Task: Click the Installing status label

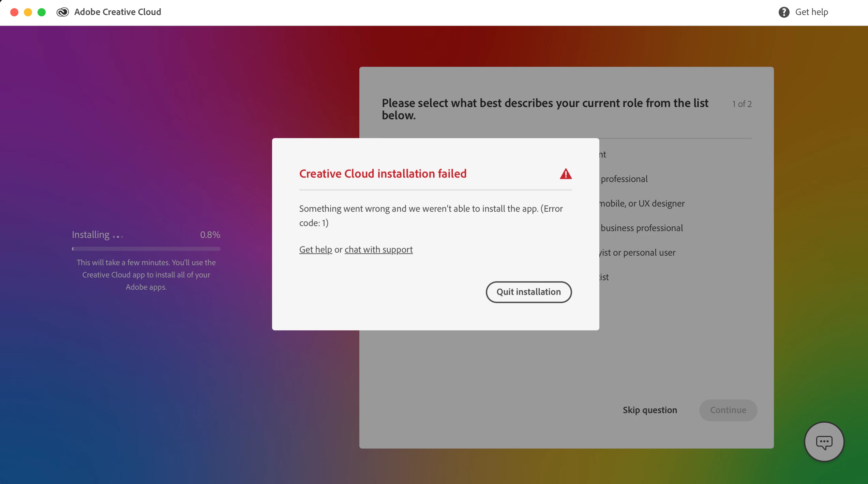Action: coord(91,235)
